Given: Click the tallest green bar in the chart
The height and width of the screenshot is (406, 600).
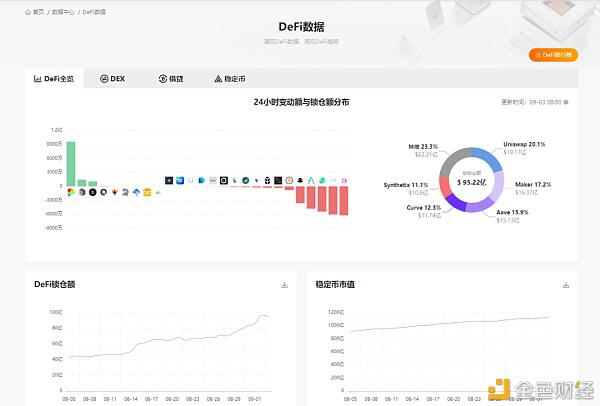Looking at the screenshot, I should click(71, 164).
